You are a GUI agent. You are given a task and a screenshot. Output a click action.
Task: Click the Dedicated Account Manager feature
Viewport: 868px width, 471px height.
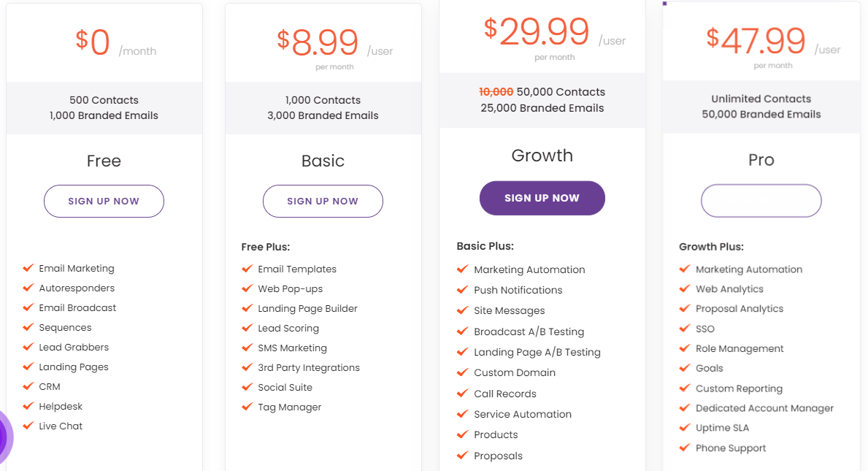pyautogui.click(x=764, y=408)
